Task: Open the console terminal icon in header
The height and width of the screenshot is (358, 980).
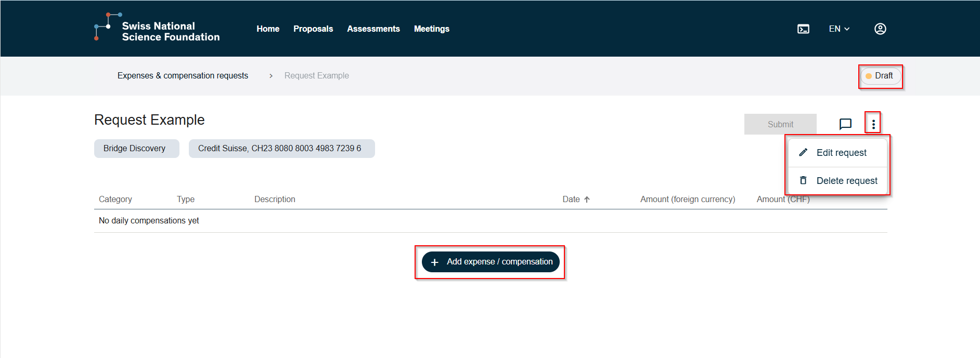Action: (803, 29)
